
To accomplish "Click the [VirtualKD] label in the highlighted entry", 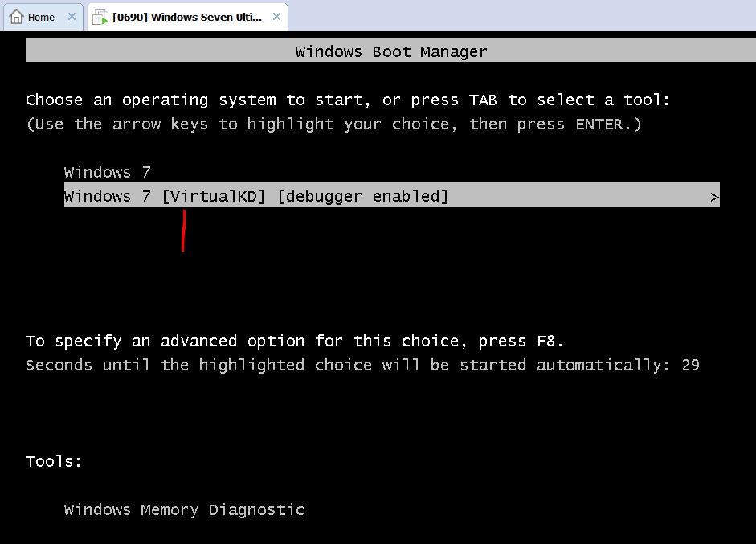I will coord(214,196).
